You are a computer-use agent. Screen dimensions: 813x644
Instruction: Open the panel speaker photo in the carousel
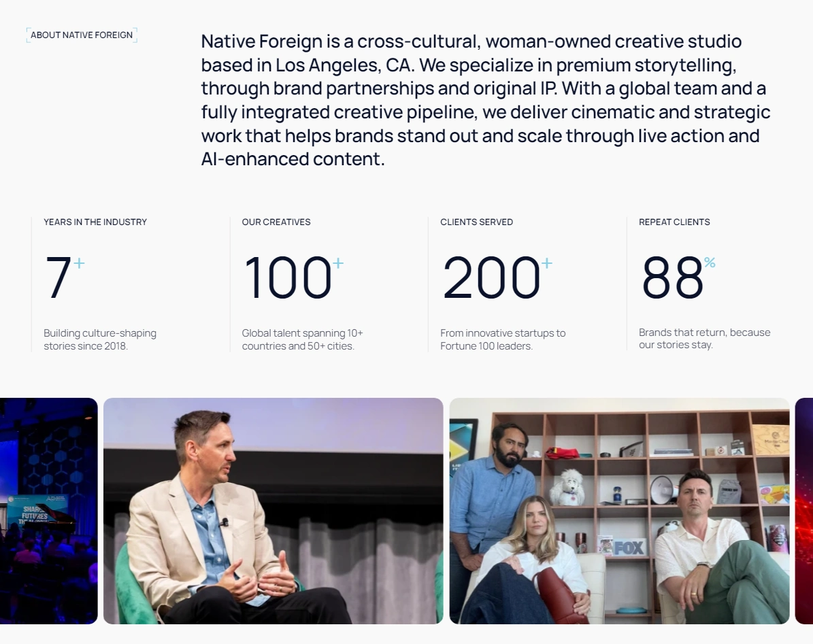(x=272, y=511)
